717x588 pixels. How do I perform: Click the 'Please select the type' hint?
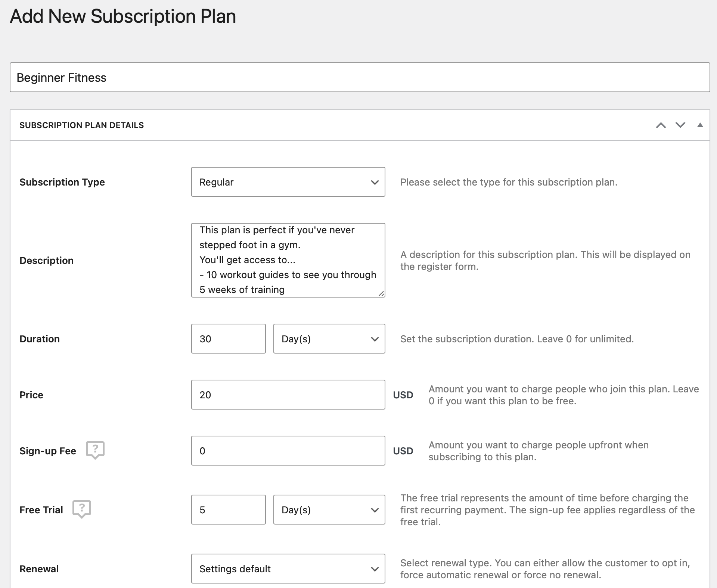(509, 182)
